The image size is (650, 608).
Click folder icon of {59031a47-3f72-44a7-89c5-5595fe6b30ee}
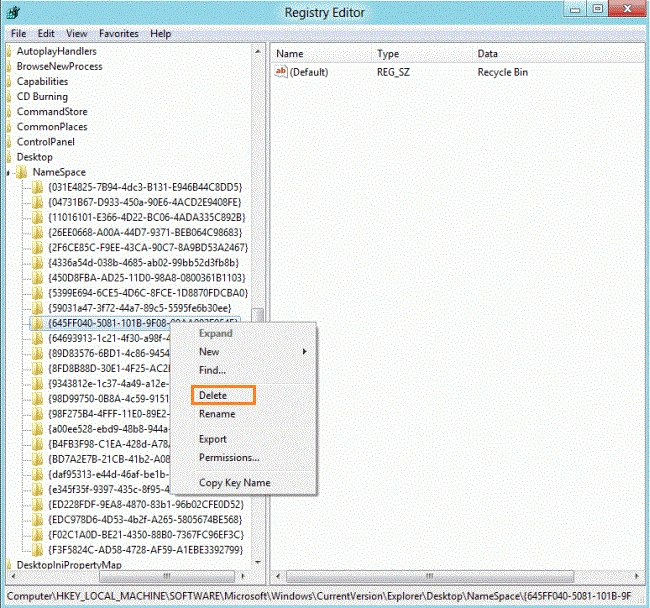tap(37, 308)
